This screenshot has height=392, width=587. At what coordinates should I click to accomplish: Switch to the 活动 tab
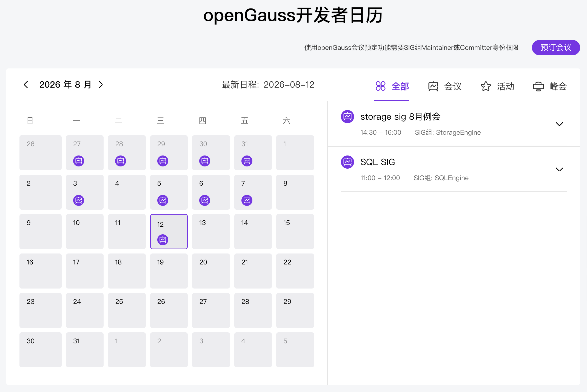click(497, 86)
